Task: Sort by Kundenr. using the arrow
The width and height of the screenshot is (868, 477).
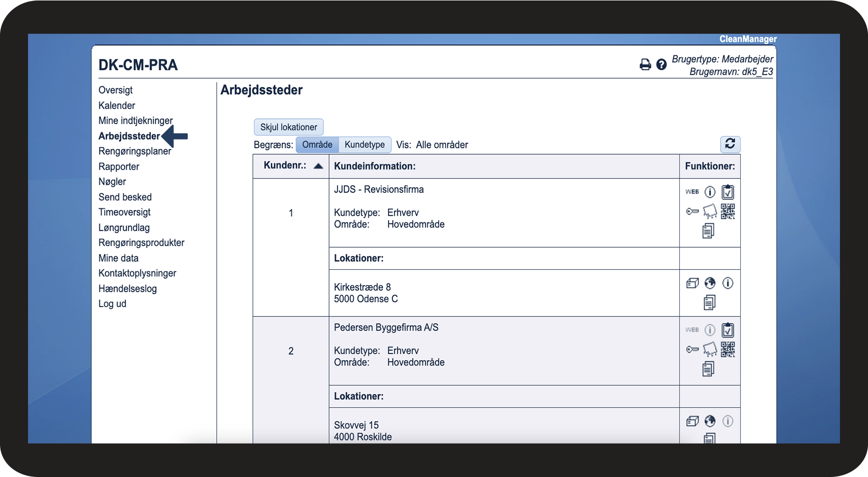Action: pyautogui.click(x=318, y=166)
